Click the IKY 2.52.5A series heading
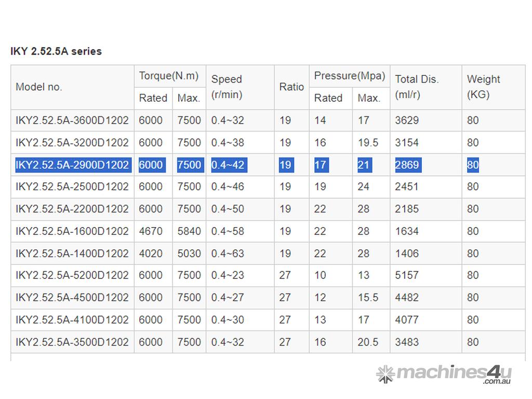The width and height of the screenshot is (532, 399). pos(56,51)
